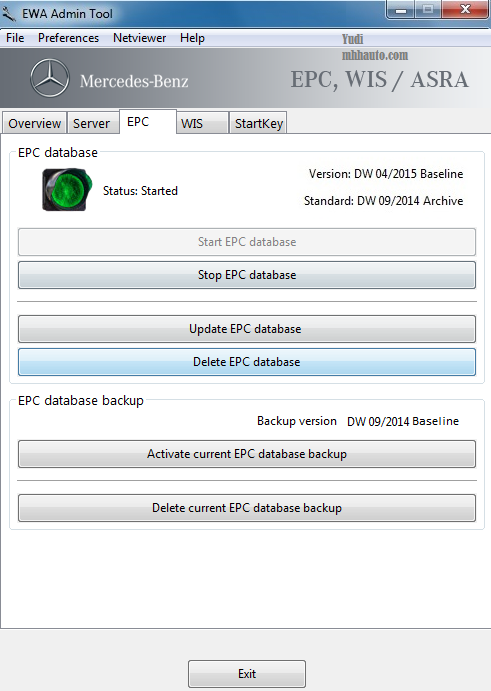Click the Delete EPC database button

247,362
